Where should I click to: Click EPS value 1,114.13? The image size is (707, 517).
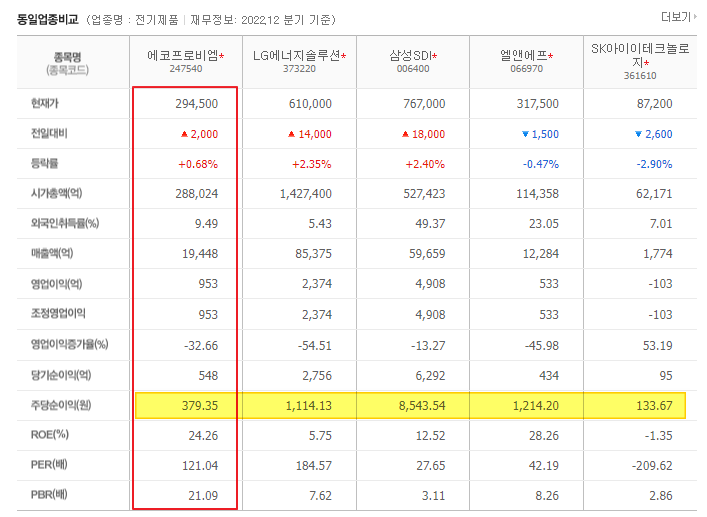click(308, 406)
